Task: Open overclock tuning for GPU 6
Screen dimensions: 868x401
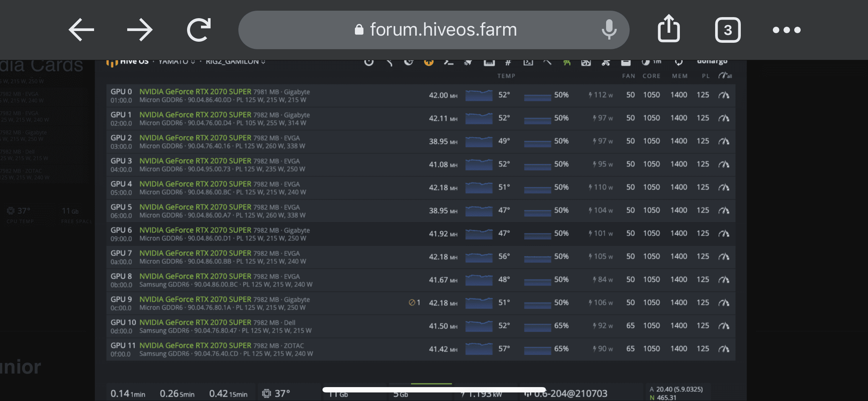Action: tap(724, 233)
